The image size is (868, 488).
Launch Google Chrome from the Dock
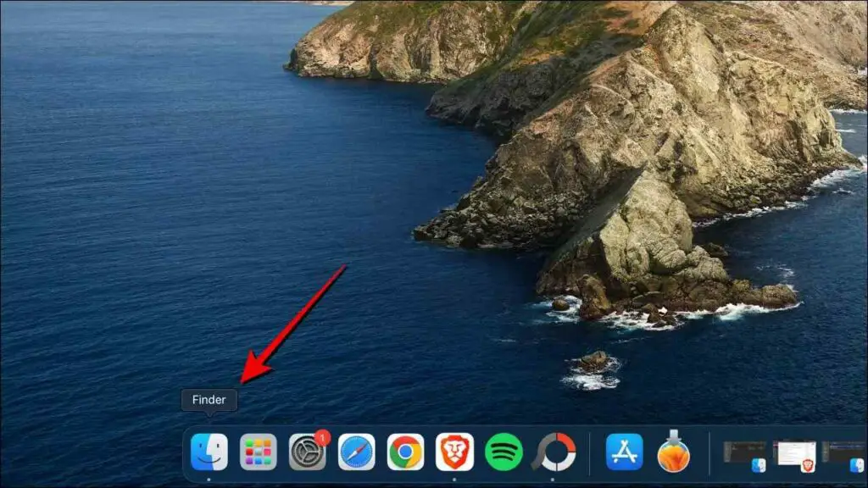(405, 452)
